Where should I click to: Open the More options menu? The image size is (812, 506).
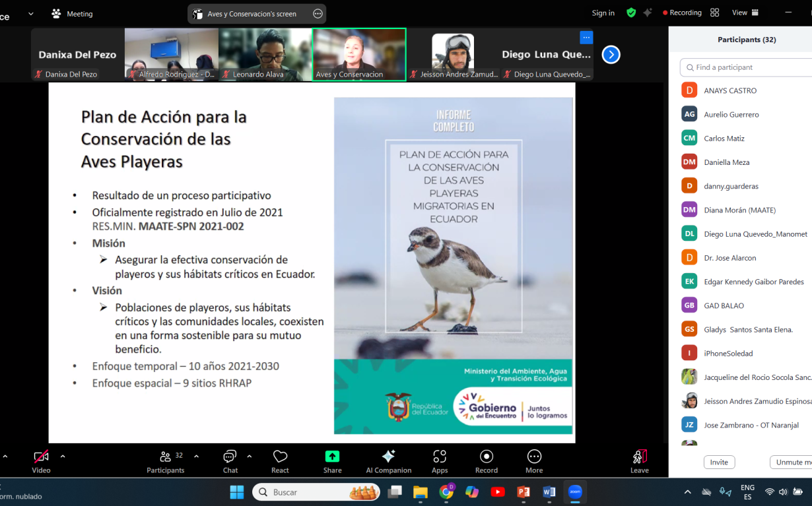click(533, 460)
